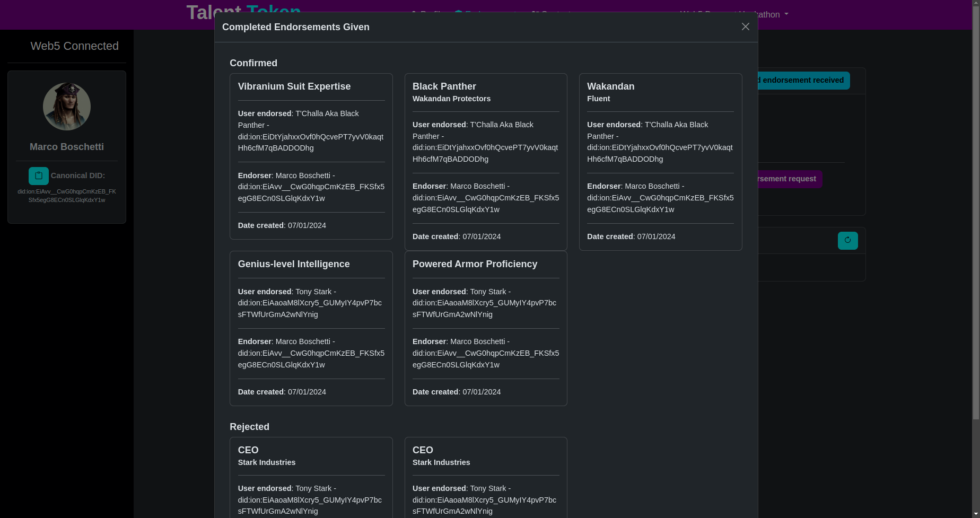This screenshot has height=518, width=980.
Task: Click the teal refresh icon button
Action: 847,240
